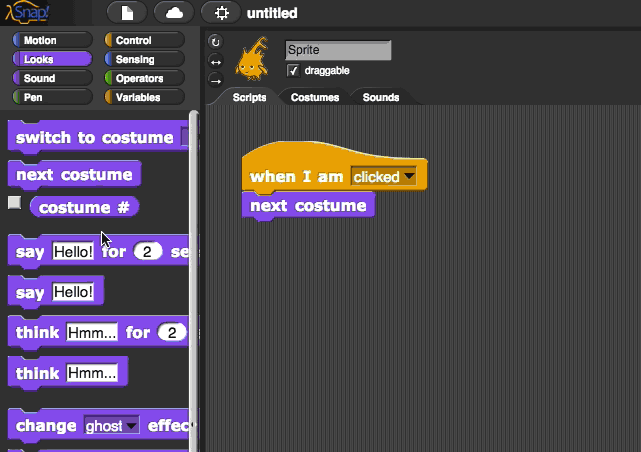Enable the costume # watcher checkbox
The width and height of the screenshot is (641, 452).
tap(14, 203)
